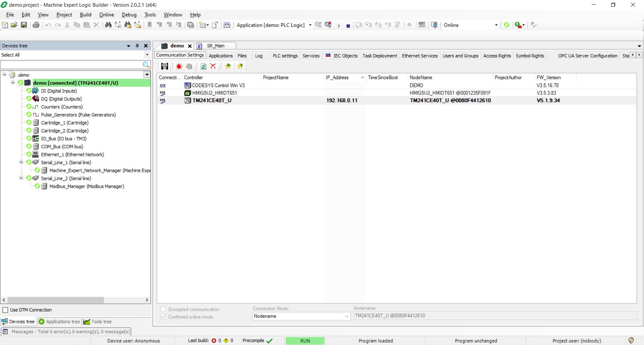Click the Messages panel icon at the bottom
Screen dimensions: 644x345
5,332
